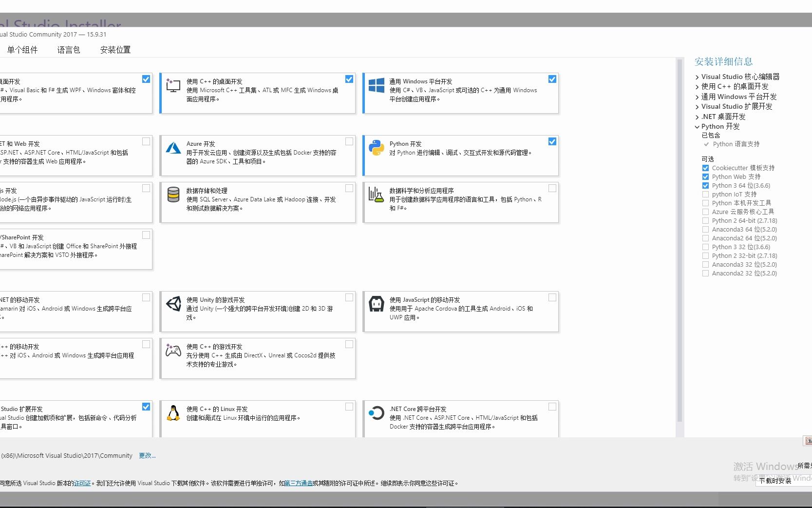Check the Unity game development workload

click(x=349, y=297)
